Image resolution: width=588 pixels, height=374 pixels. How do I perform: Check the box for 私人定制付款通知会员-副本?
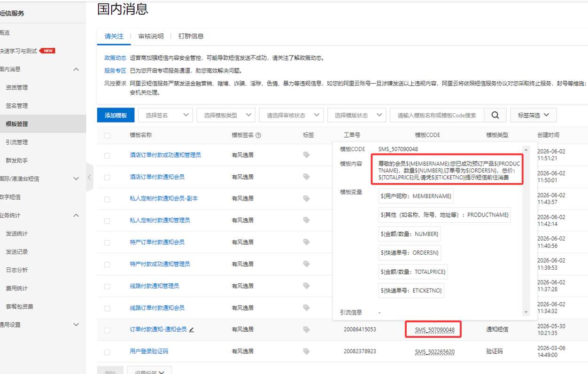coord(107,199)
